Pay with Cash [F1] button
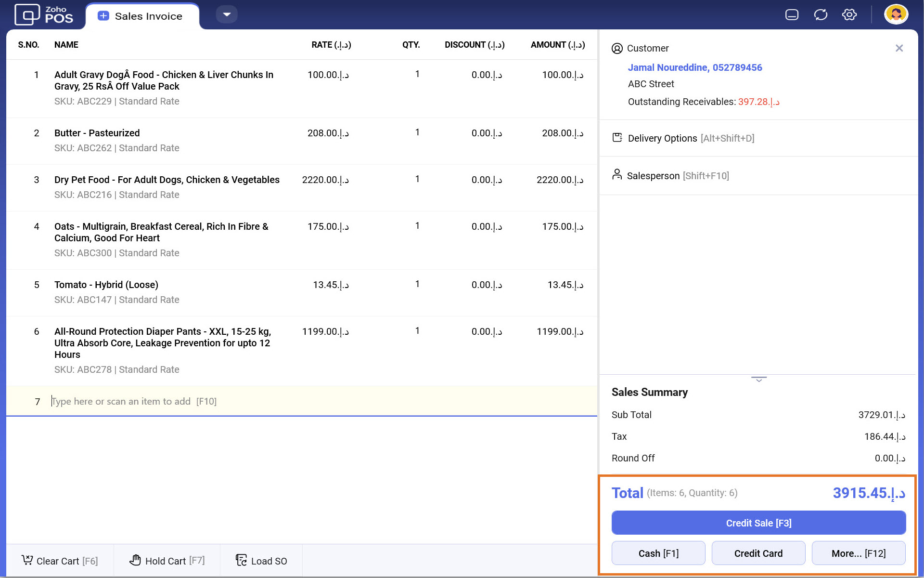Image resolution: width=924 pixels, height=578 pixels. click(658, 553)
